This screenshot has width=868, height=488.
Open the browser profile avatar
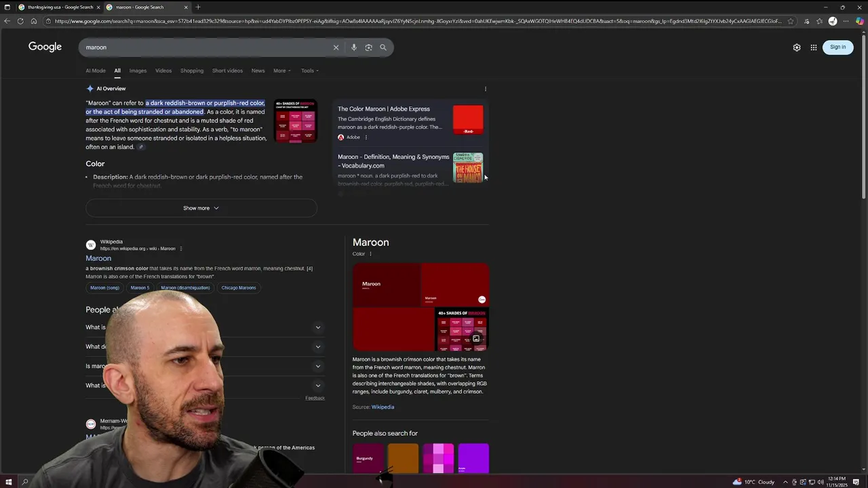point(833,21)
